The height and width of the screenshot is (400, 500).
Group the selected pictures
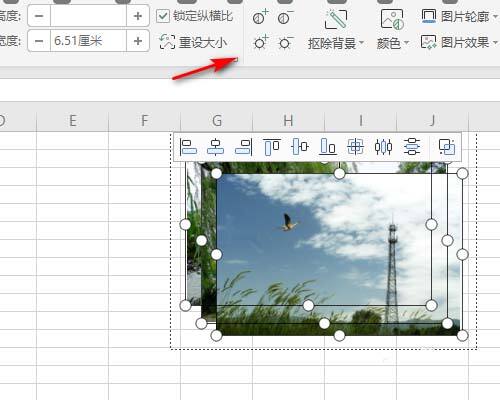(x=447, y=147)
